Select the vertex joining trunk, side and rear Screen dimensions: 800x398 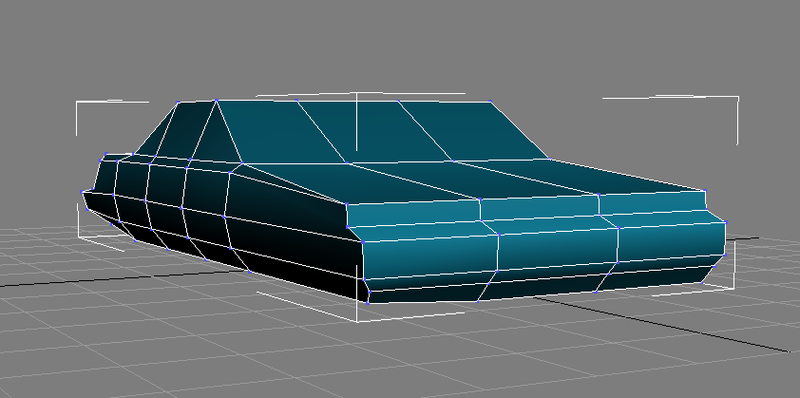[346, 204]
